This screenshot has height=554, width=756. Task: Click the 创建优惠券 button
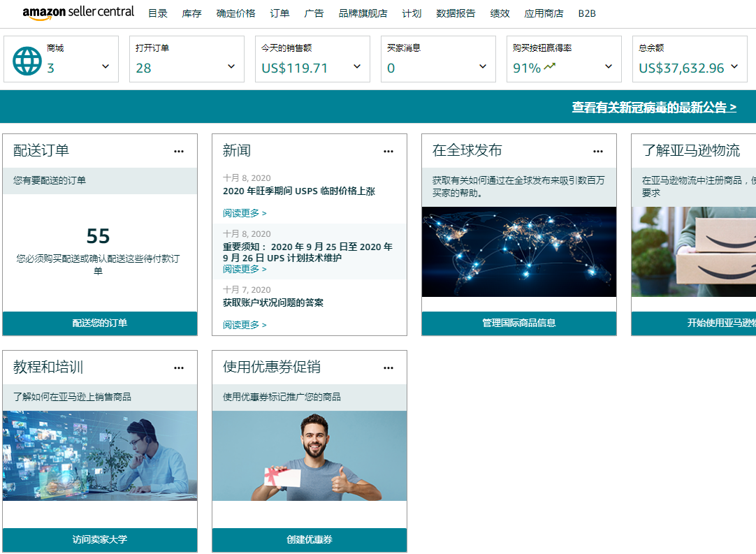click(x=310, y=539)
